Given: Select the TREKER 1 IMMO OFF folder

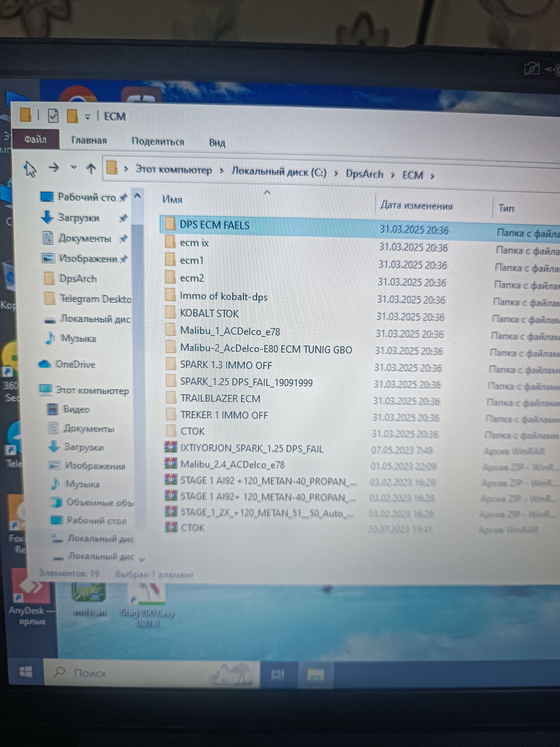Looking at the screenshot, I should click(x=224, y=415).
